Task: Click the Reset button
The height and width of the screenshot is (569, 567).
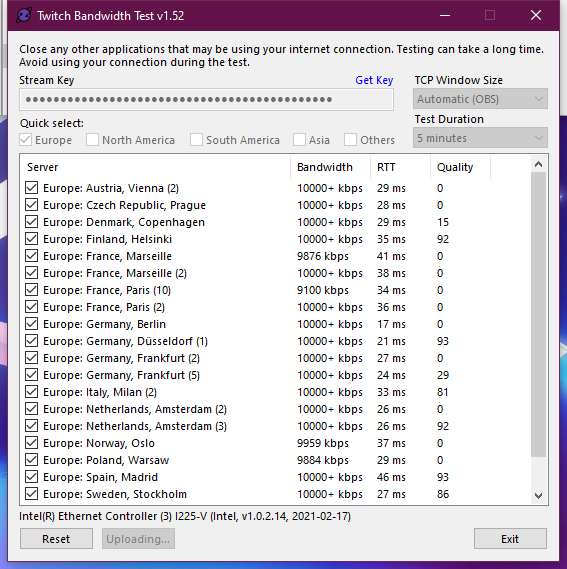Action: [x=56, y=539]
